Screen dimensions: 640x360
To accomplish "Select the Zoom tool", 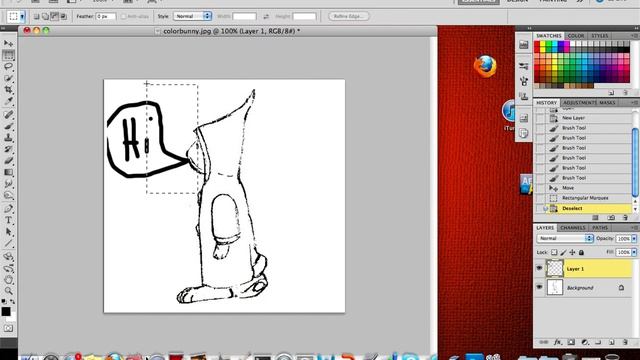I will click(8, 291).
